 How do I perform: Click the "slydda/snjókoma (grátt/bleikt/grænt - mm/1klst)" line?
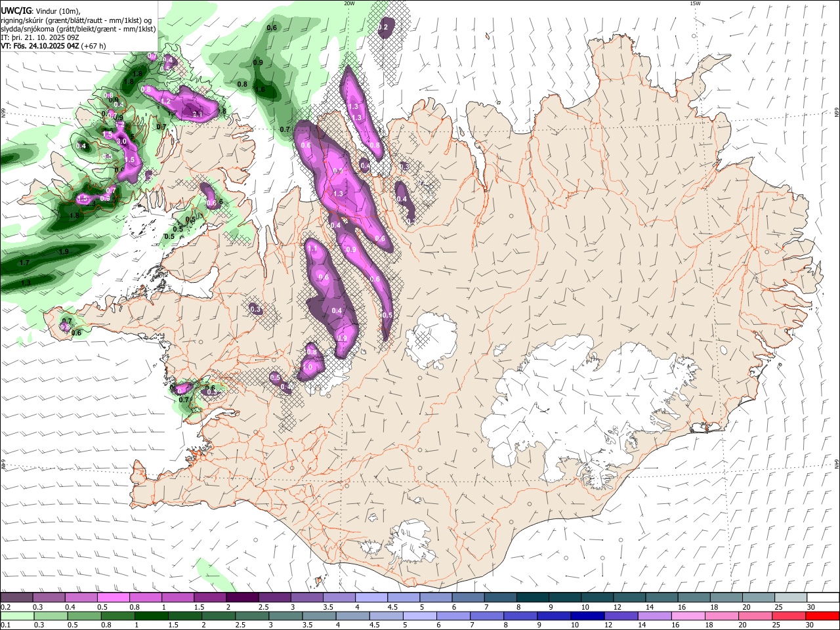tap(78, 29)
